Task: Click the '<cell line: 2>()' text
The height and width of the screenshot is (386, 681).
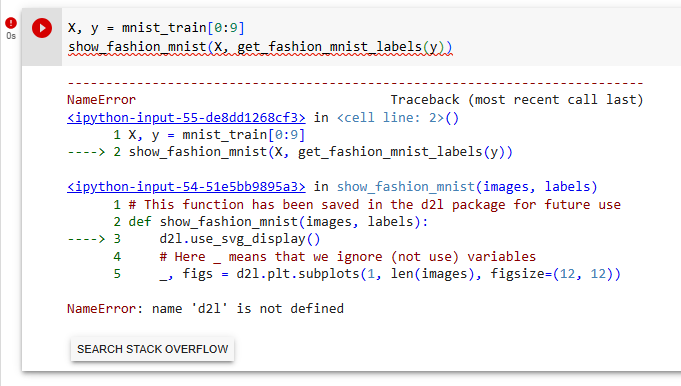Action: coord(398,118)
